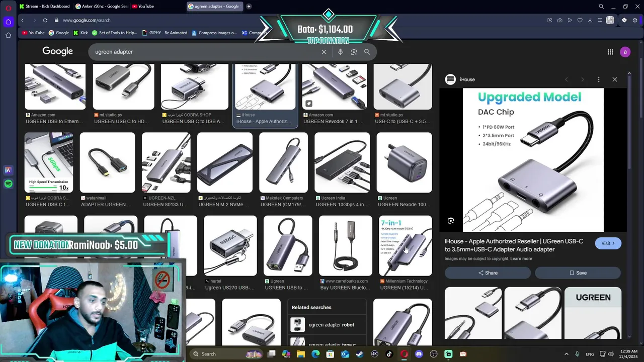
Task: Show hidden system tray icons chevron
Action: coord(567,354)
